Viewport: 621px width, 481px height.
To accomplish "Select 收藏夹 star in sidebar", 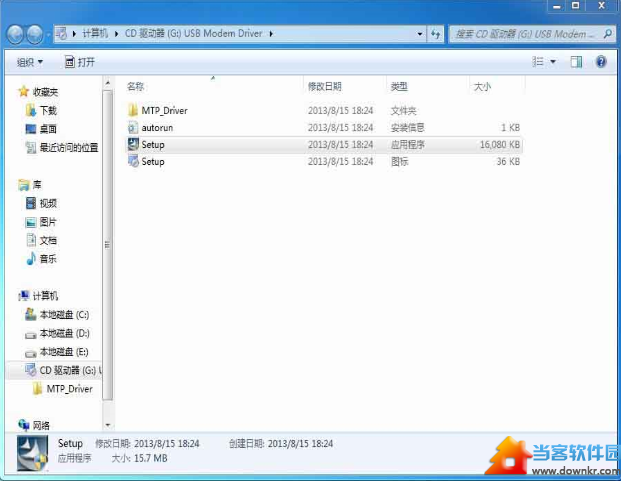I will point(24,92).
